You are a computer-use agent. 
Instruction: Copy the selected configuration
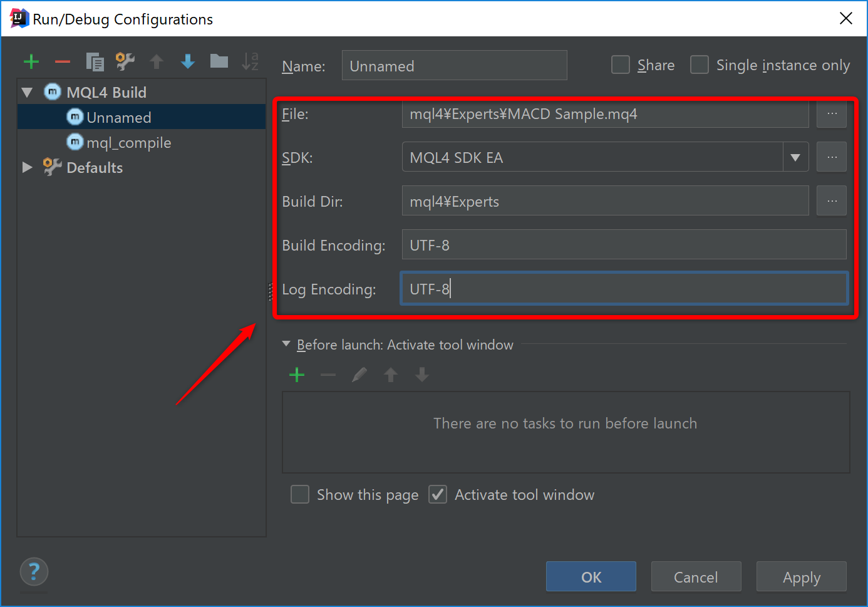click(95, 61)
